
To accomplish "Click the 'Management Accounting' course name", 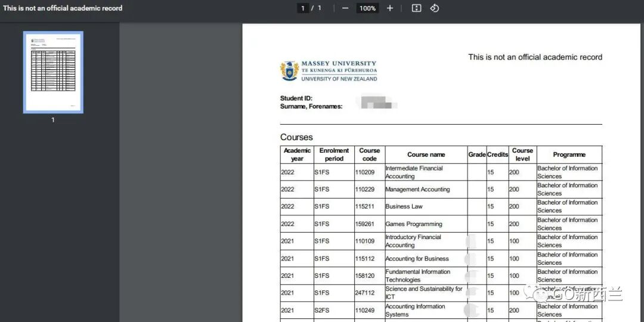I will pos(417,190).
